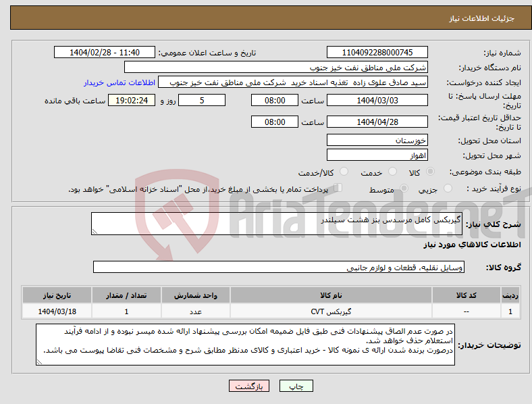Click the goods group field وسایل نقلیه، قطعات

279,267
